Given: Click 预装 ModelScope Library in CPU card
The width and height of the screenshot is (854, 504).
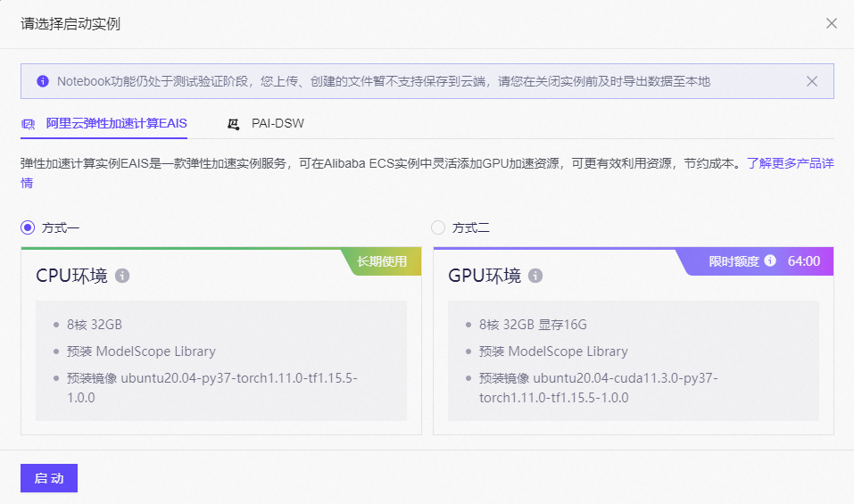Looking at the screenshot, I should [141, 351].
